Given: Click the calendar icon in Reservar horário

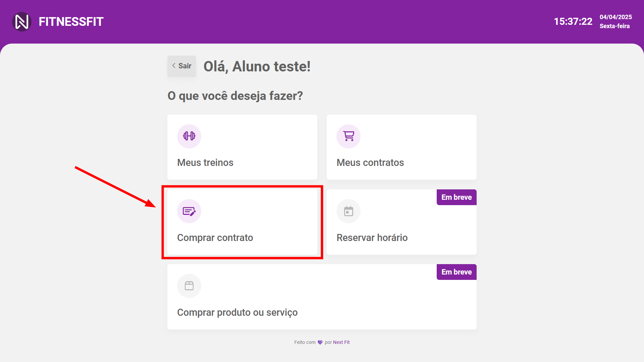Looking at the screenshot, I should [x=348, y=211].
